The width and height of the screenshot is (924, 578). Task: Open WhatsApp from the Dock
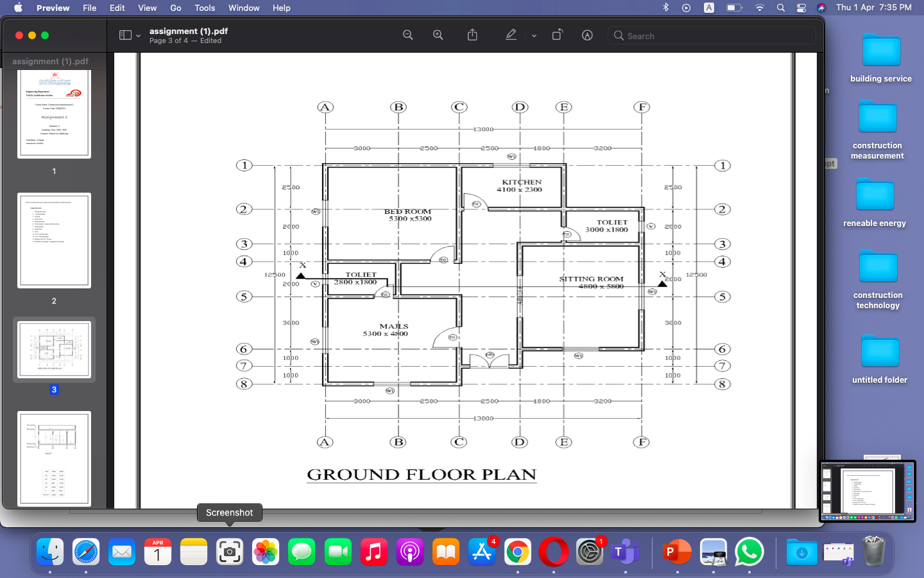click(x=749, y=551)
